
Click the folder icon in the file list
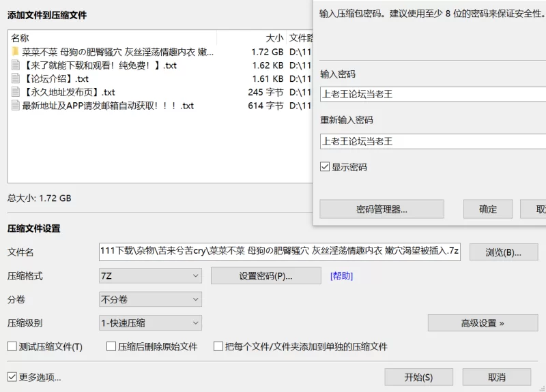pos(15,52)
